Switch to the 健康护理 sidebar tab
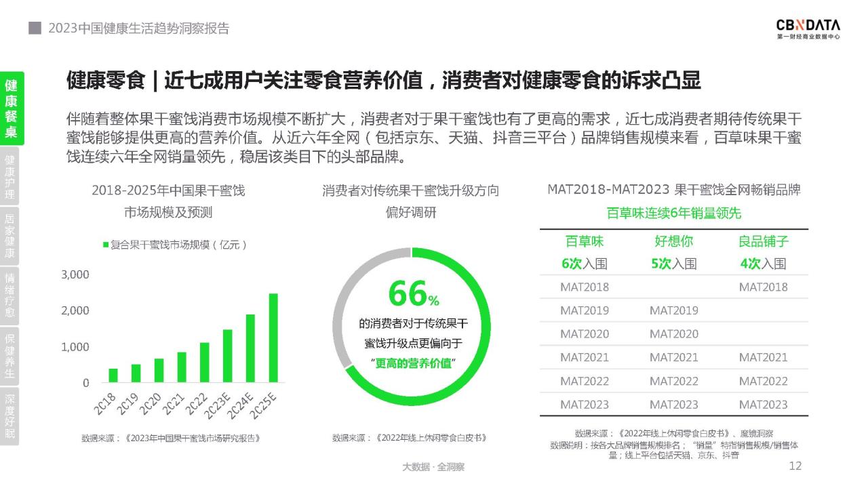 pyautogui.click(x=9, y=175)
